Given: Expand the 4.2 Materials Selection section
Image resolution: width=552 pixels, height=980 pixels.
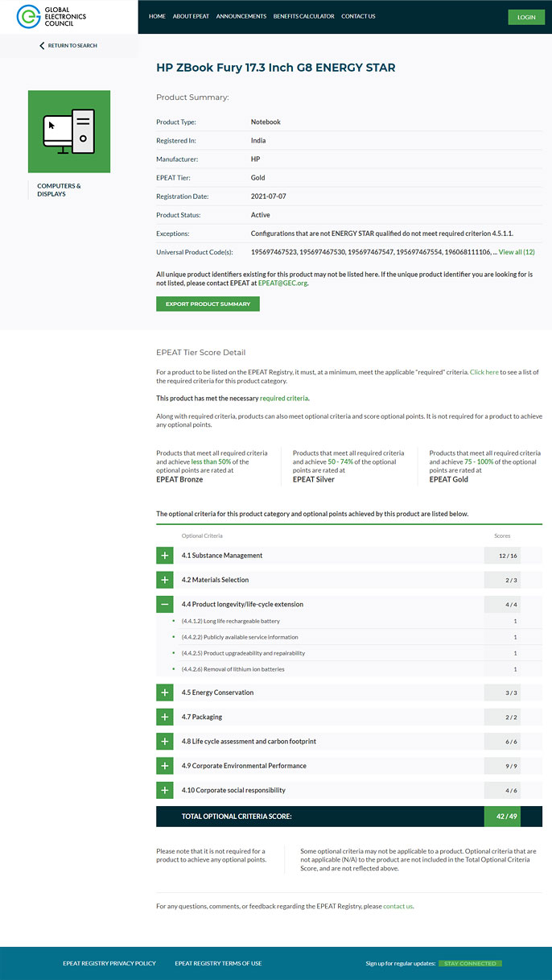Looking at the screenshot, I should tap(164, 580).
